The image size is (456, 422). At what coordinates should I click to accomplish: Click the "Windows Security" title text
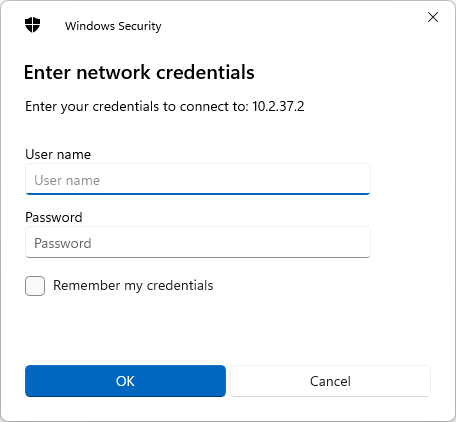(113, 26)
